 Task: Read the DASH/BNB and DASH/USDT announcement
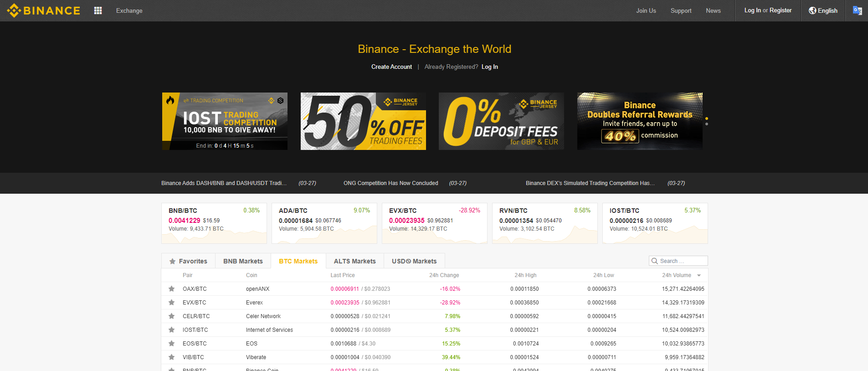pyautogui.click(x=224, y=183)
